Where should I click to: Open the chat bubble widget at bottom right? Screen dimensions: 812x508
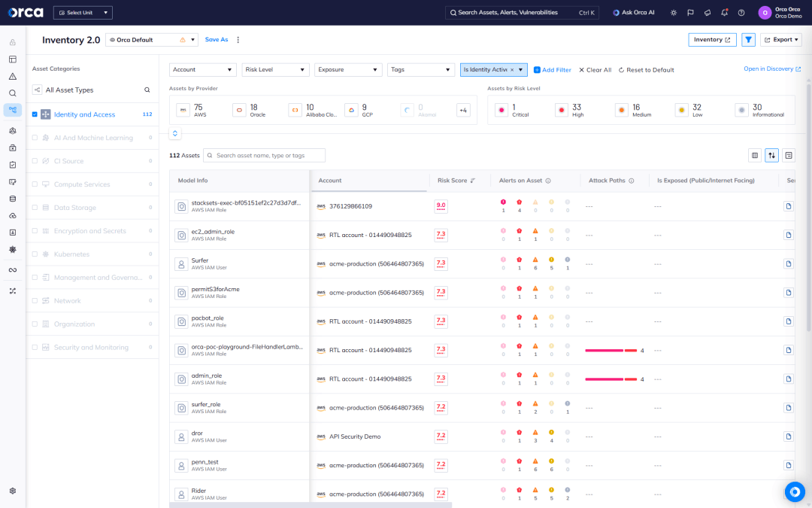pyautogui.click(x=795, y=491)
